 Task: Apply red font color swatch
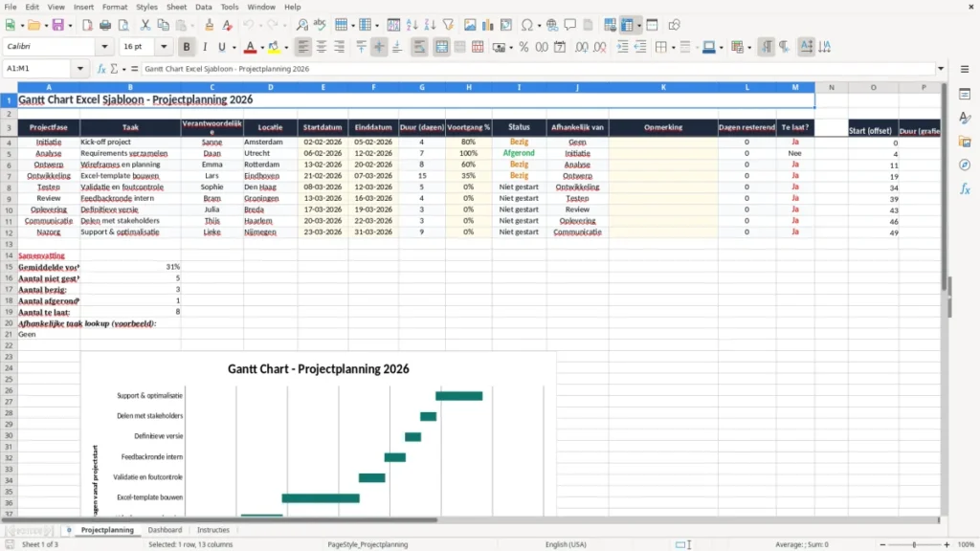(250, 47)
